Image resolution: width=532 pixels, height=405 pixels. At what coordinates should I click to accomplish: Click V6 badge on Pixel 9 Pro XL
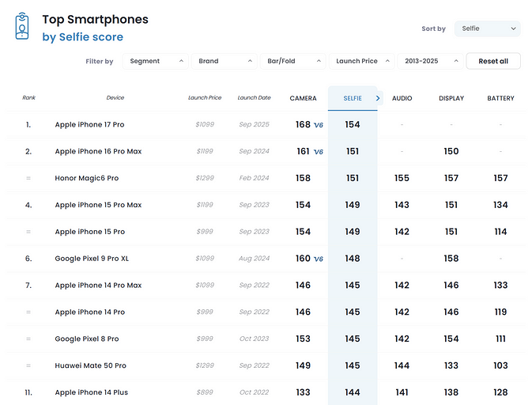point(319,259)
